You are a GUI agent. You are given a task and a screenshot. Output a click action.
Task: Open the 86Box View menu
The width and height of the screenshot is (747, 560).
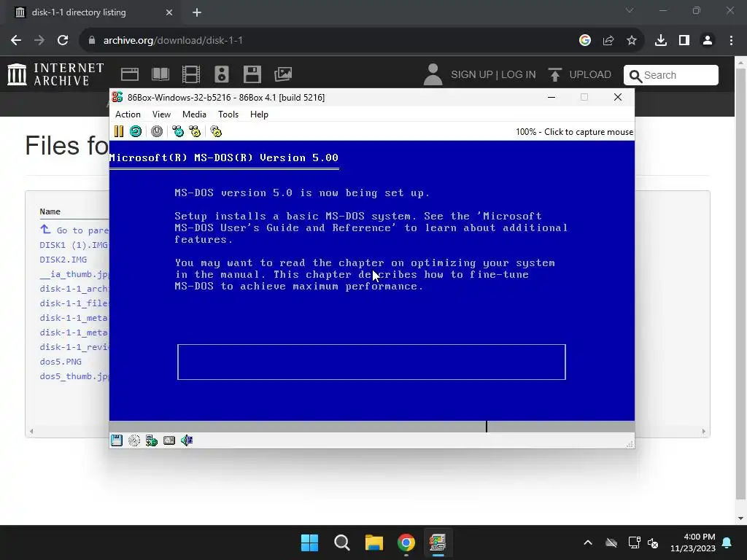pos(161,114)
